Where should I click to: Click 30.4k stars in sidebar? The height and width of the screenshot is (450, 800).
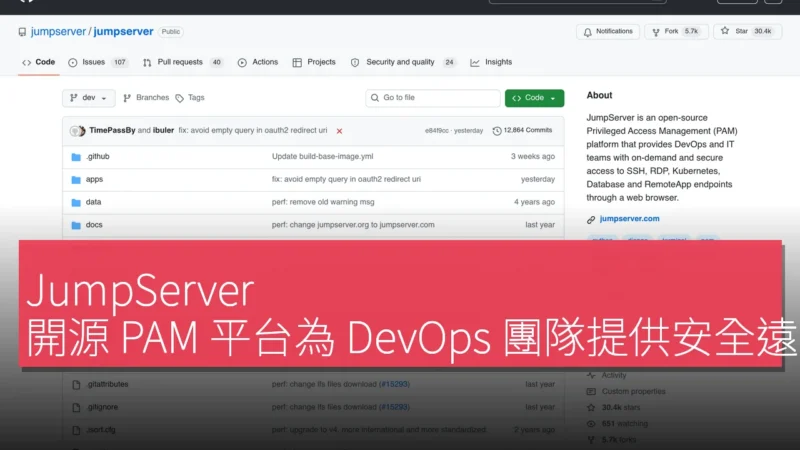click(620, 408)
